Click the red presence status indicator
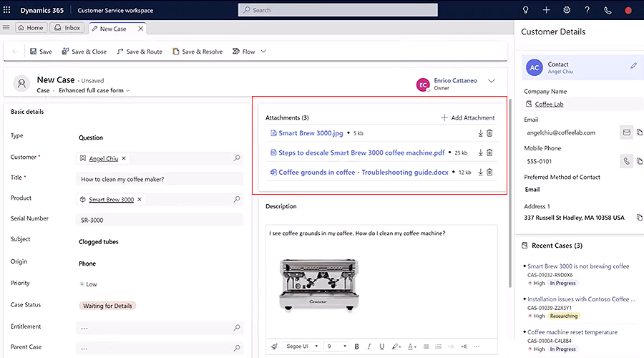This screenshot has height=358, width=644. (x=628, y=11)
